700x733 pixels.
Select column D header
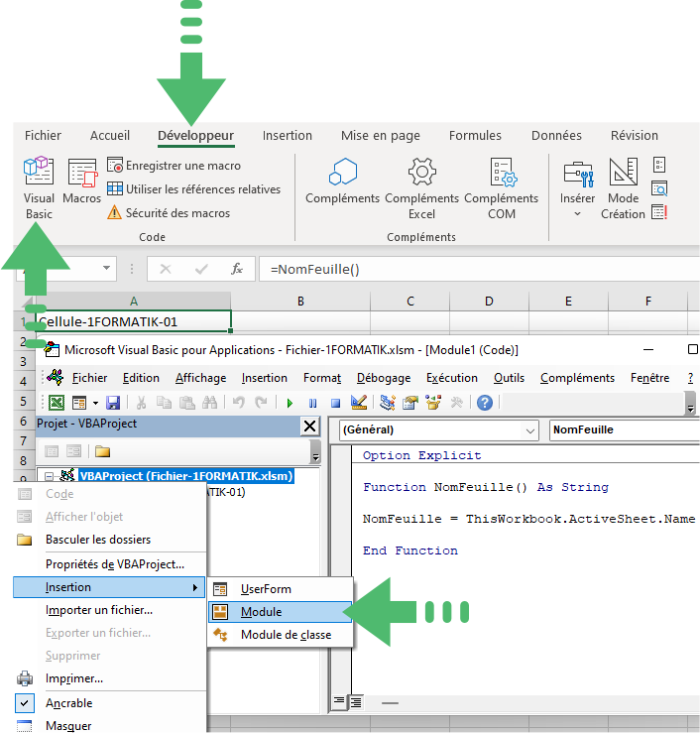tap(489, 302)
